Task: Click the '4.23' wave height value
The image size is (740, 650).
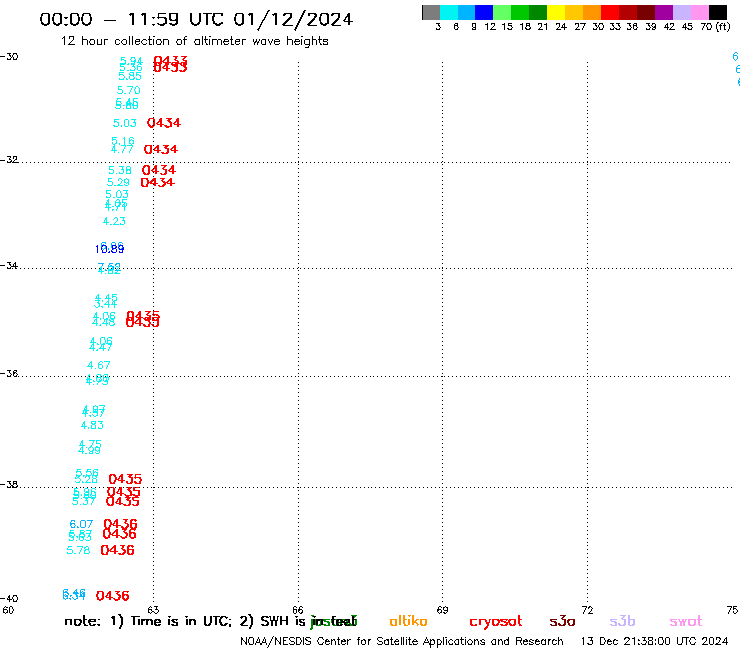Action: click(114, 221)
